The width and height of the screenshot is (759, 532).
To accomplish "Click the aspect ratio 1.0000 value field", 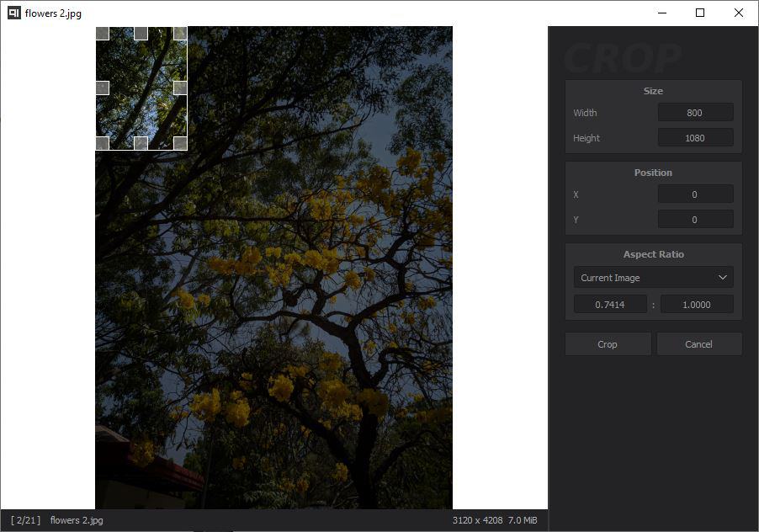I will 697,305.
